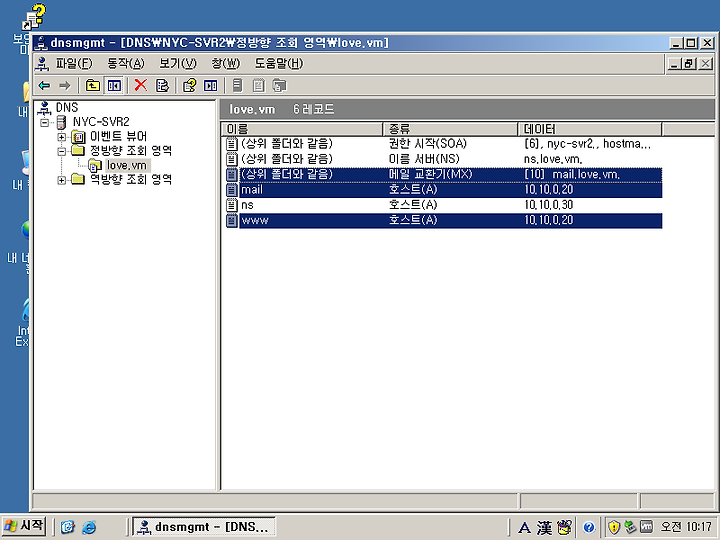Expand the 이벤트 뷰어 tree node
The width and height of the screenshot is (720, 540).
[x=61, y=137]
